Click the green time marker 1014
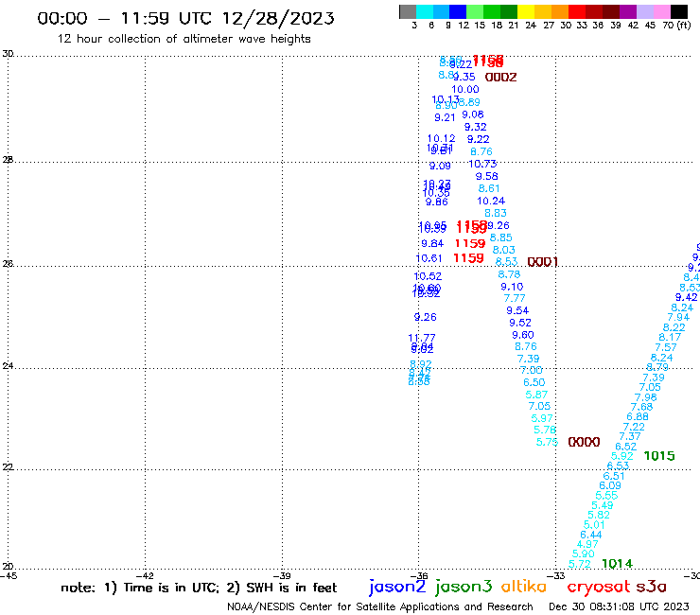 [618, 564]
